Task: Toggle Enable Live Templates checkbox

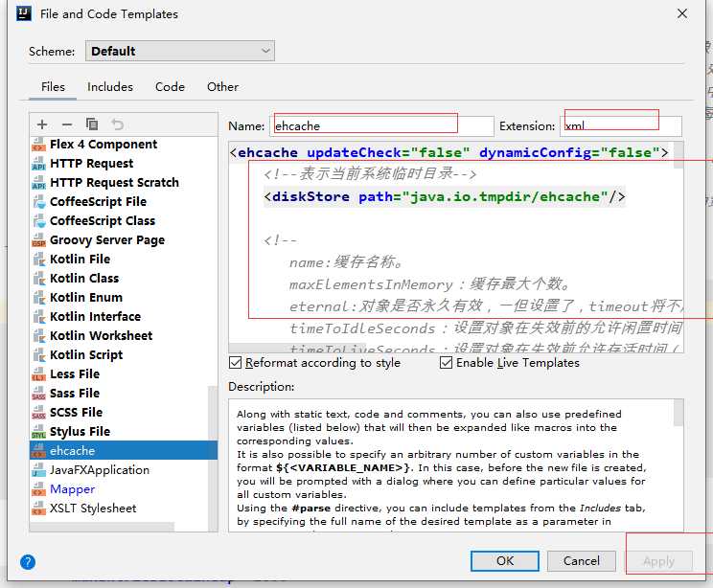Action: pos(446,363)
